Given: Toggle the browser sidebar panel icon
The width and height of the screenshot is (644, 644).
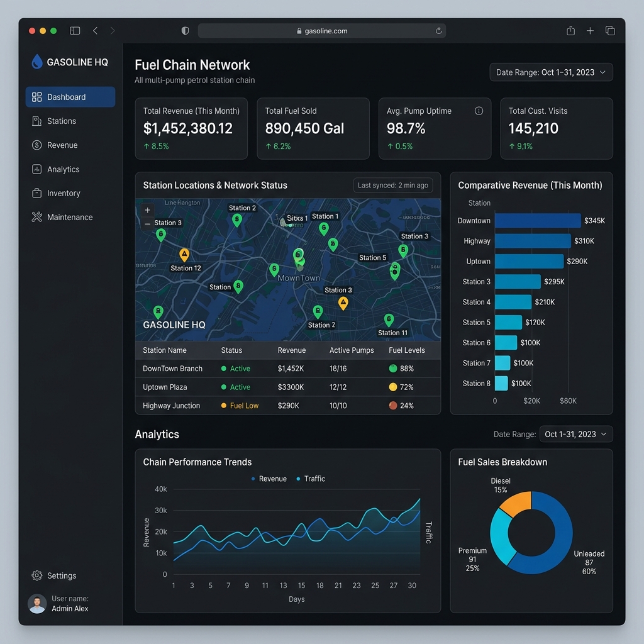Looking at the screenshot, I should 75,31.
